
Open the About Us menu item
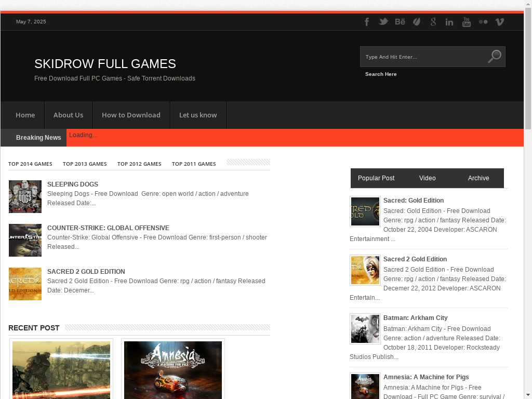(x=68, y=115)
